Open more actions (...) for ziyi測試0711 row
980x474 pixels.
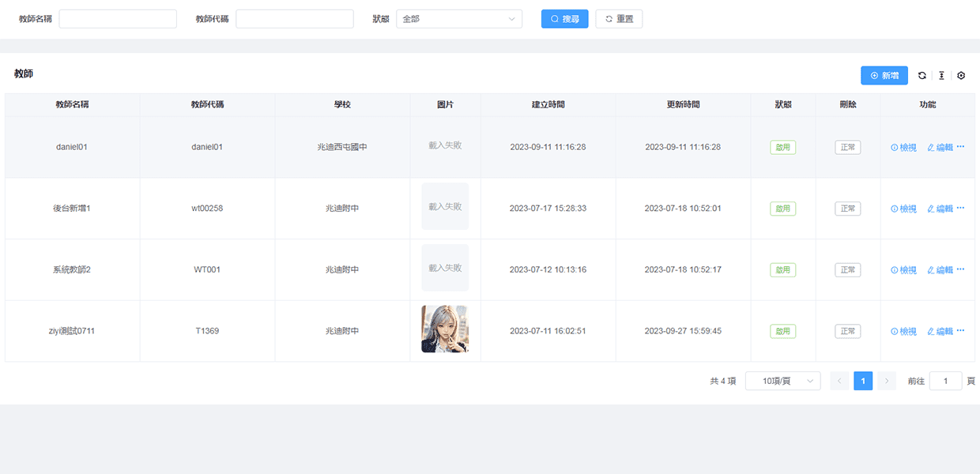[x=960, y=331]
